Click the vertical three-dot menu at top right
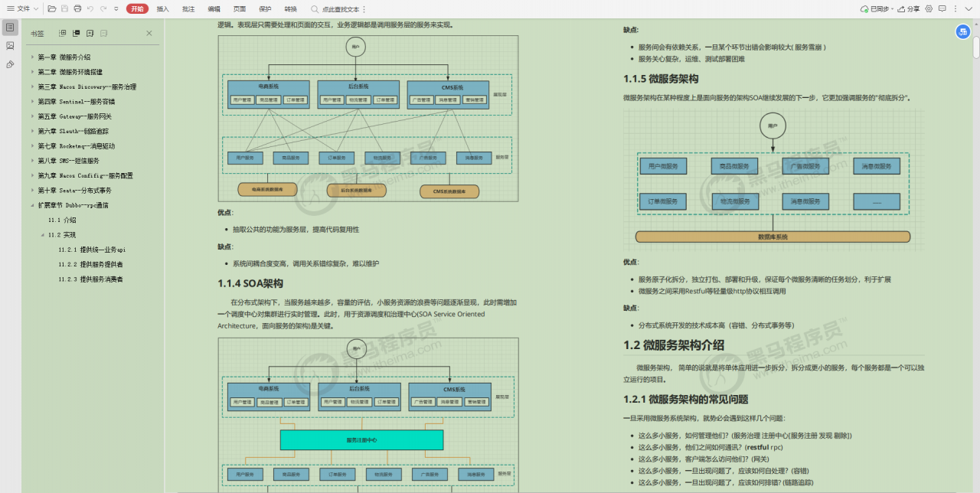 tap(955, 8)
